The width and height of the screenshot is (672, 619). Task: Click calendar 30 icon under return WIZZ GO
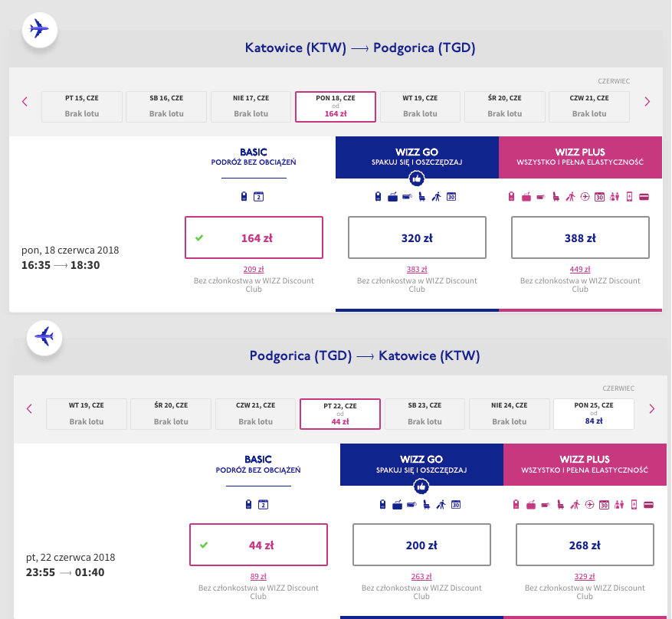[456, 505]
